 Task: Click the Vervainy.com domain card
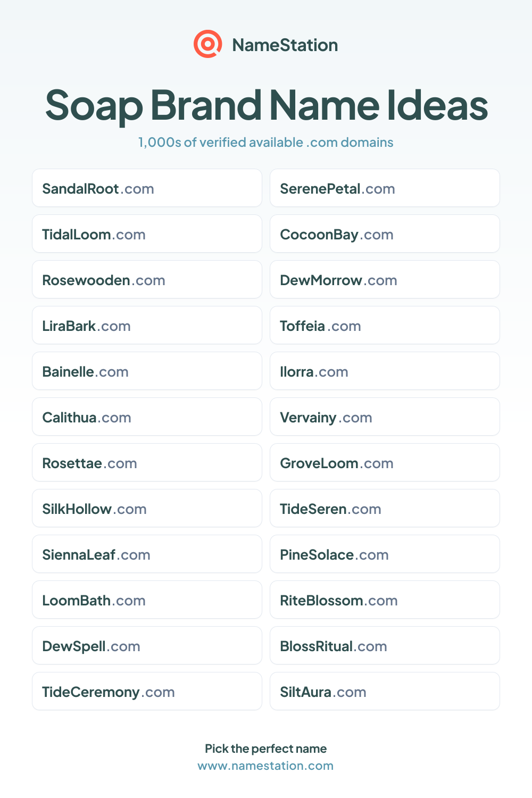385,417
